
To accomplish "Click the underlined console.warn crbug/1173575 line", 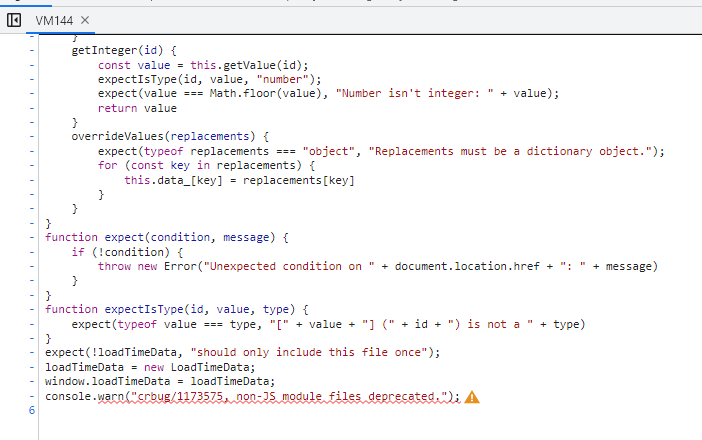I will pos(253,397).
